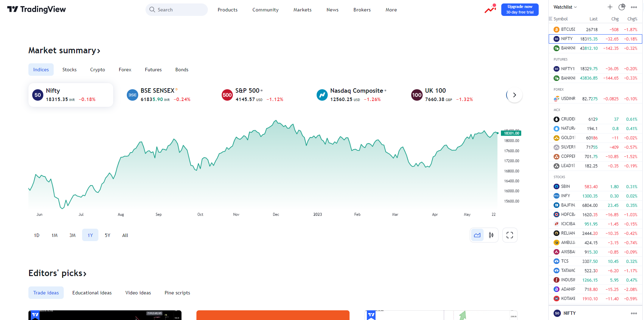Open Market summary section arrow
Image resolution: width=644 pixels, height=320 pixels.
pos(99,51)
